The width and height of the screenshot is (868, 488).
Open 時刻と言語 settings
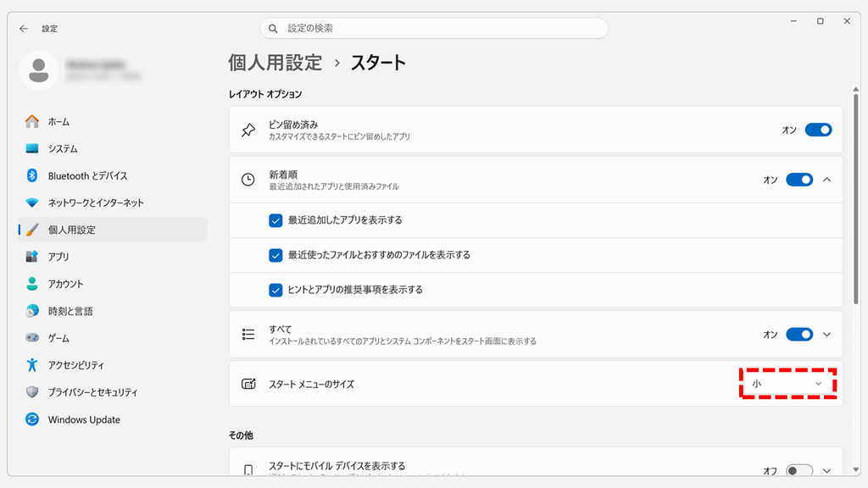tap(113, 310)
